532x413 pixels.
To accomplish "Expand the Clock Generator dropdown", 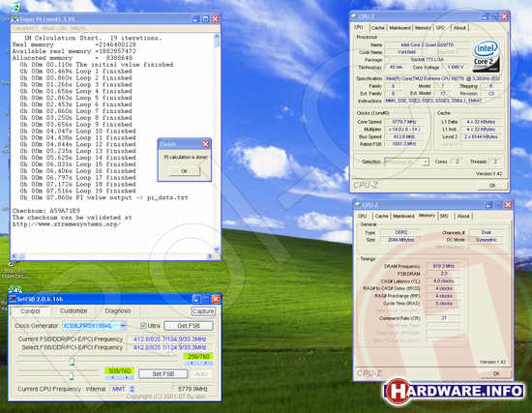I will coord(123,326).
